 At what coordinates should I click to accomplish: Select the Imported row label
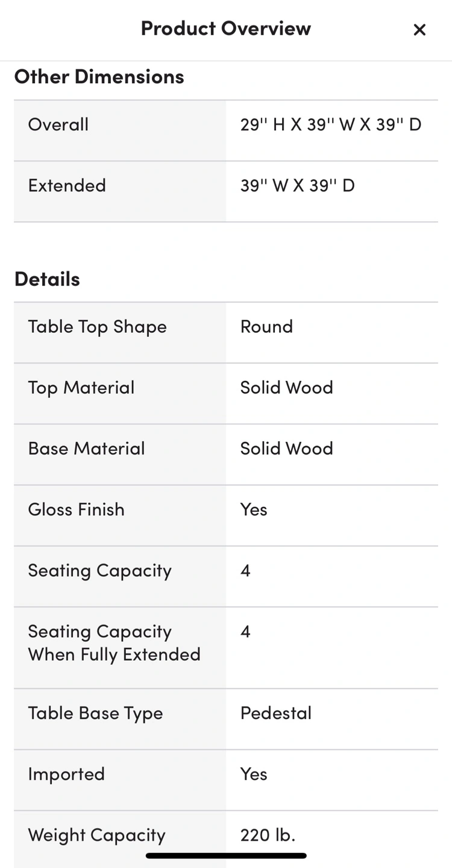66,773
